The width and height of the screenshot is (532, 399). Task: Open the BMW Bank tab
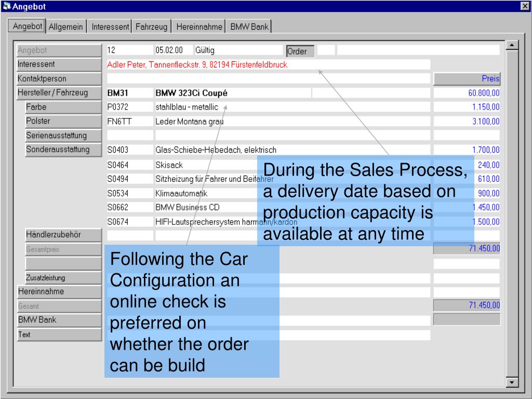coord(249,26)
